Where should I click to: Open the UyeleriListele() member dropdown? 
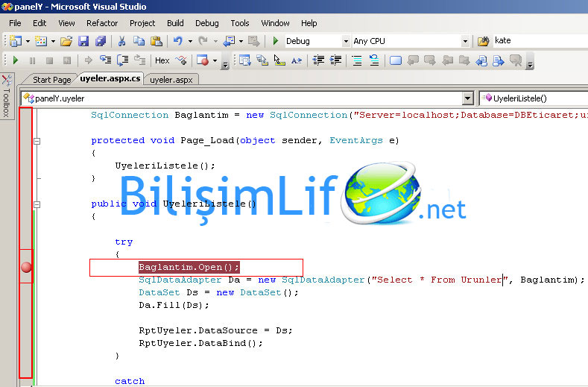(x=534, y=98)
